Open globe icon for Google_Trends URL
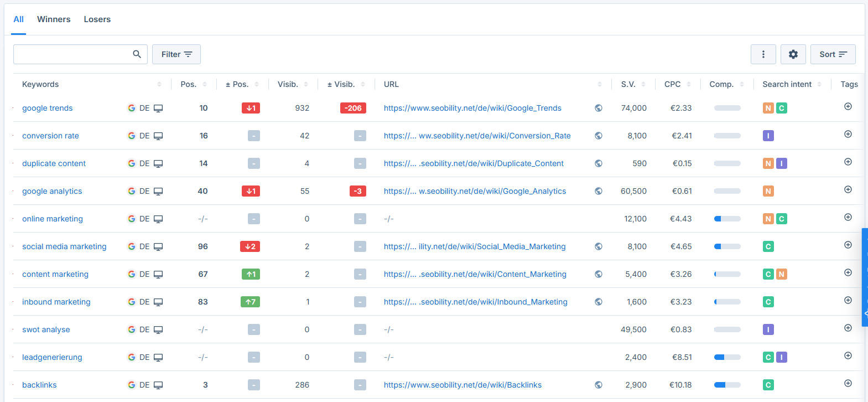This screenshot has height=402, width=868. 599,108
